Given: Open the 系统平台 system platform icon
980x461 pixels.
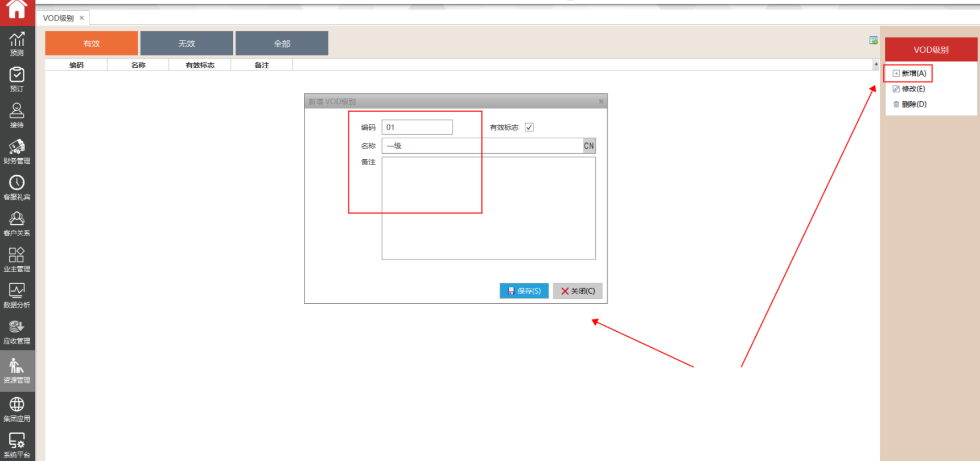Looking at the screenshot, I should pyautogui.click(x=17, y=445).
